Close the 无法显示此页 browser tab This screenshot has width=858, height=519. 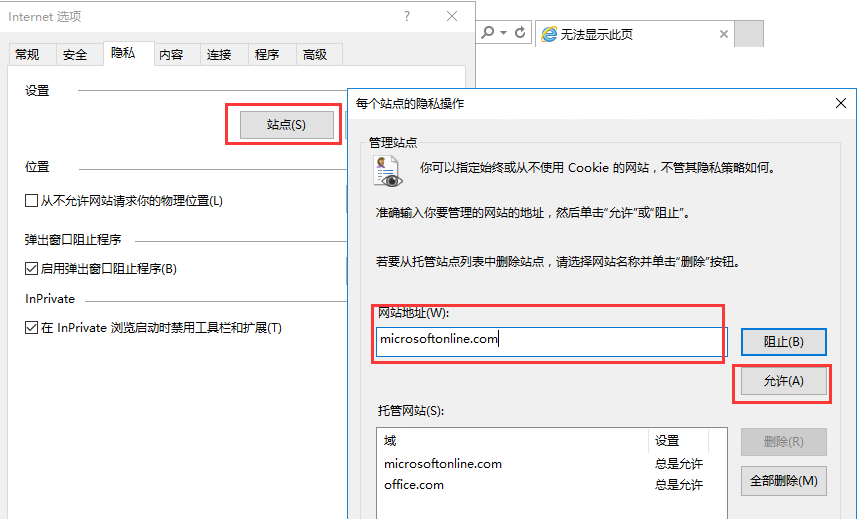point(723,34)
